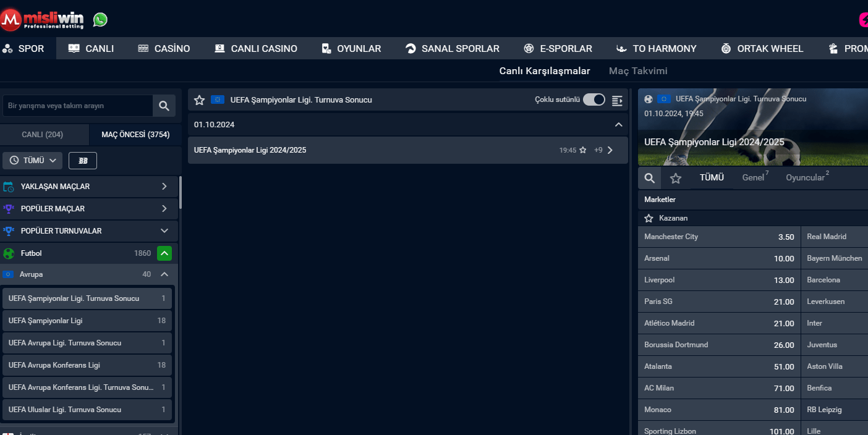Click the misliwin logo
The width and height of the screenshot is (868, 435).
point(45,19)
